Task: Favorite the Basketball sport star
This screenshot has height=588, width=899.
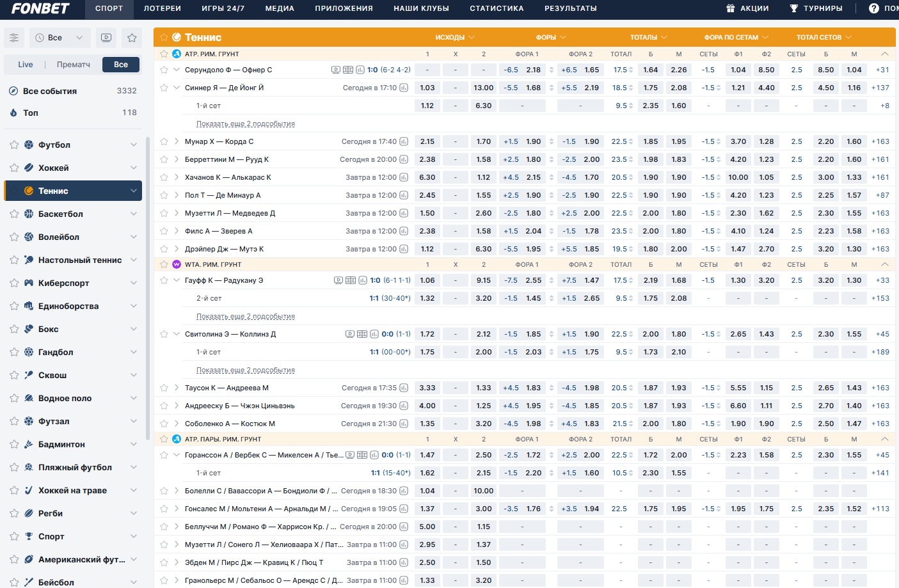Action: point(14,214)
